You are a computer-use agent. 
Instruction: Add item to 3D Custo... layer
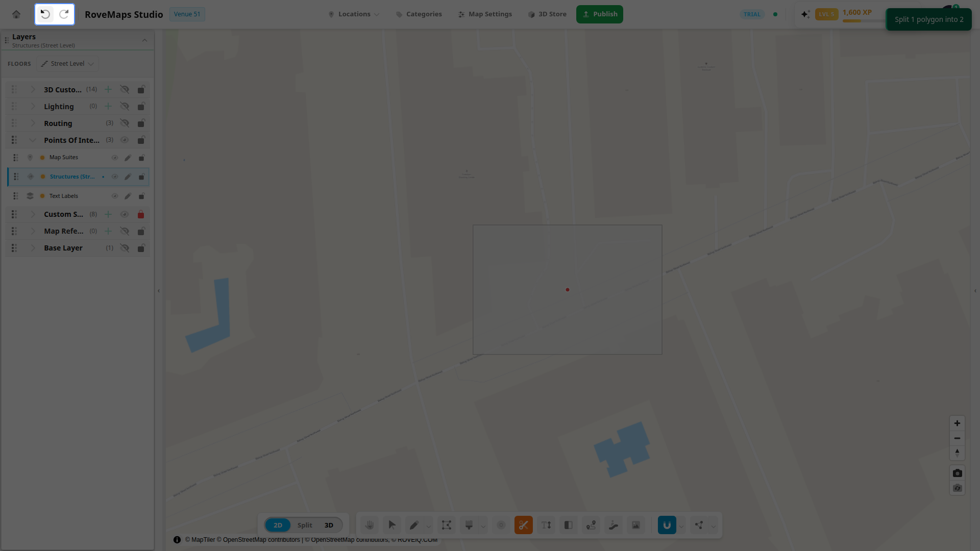(x=108, y=90)
